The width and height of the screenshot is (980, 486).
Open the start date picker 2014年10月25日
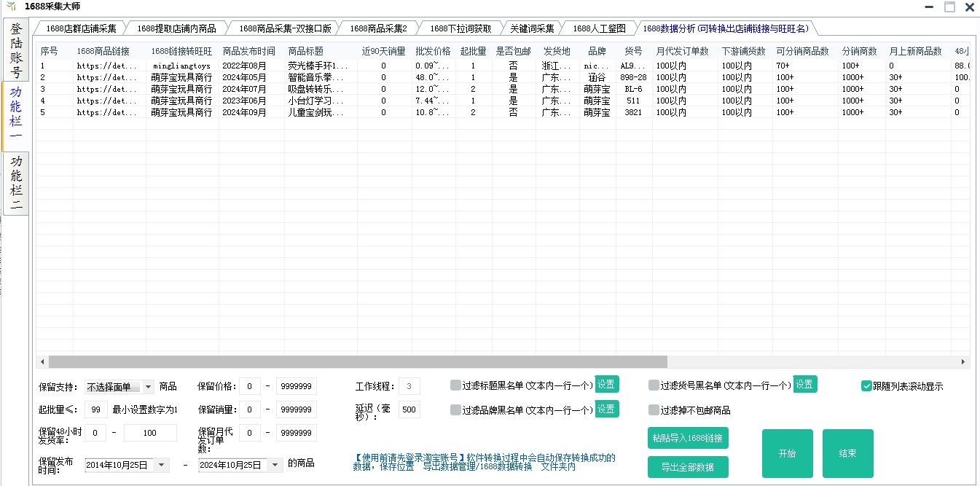click(127, 465)
